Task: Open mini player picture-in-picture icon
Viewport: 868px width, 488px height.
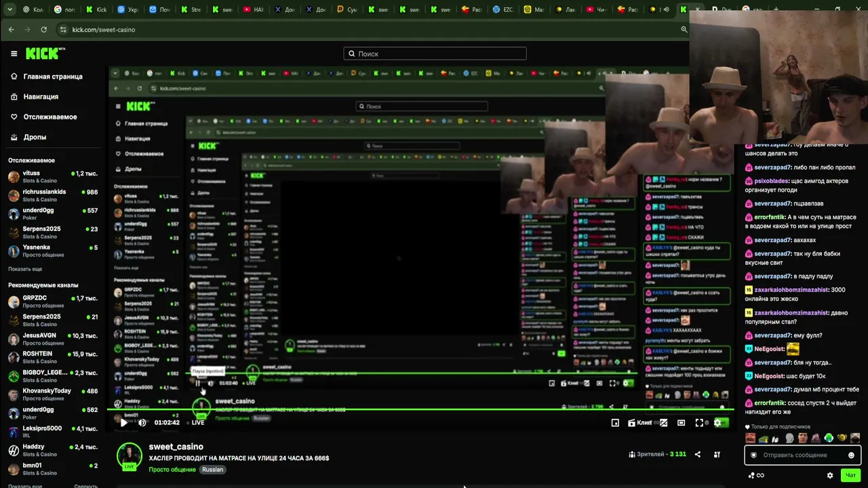Action: click(x=615, y=422)
